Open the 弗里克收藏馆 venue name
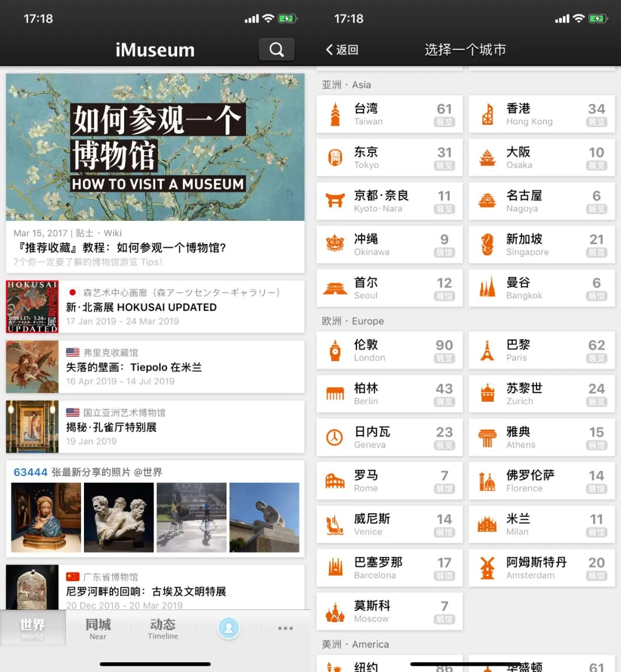The height and width of the screenshot is (672, 621). (110, 353)
